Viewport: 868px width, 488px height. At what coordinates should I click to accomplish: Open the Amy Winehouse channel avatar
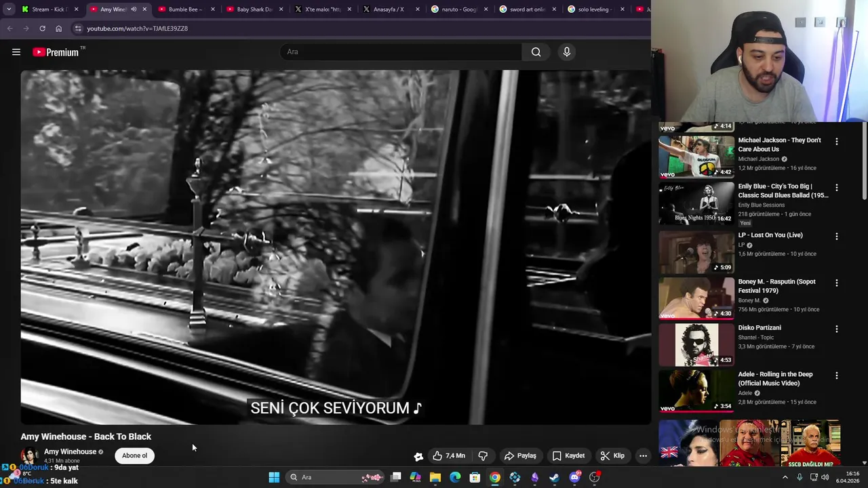point(30,455)
